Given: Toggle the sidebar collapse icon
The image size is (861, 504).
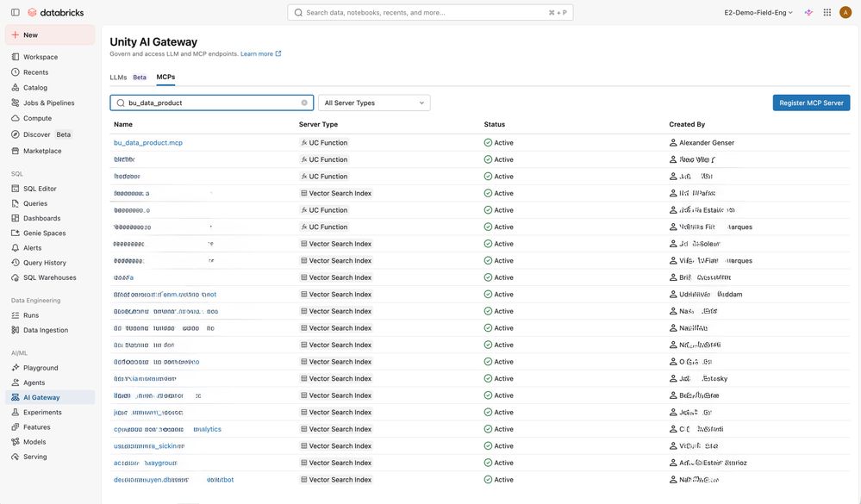Looking at the screenshot, I should (16, 12).
